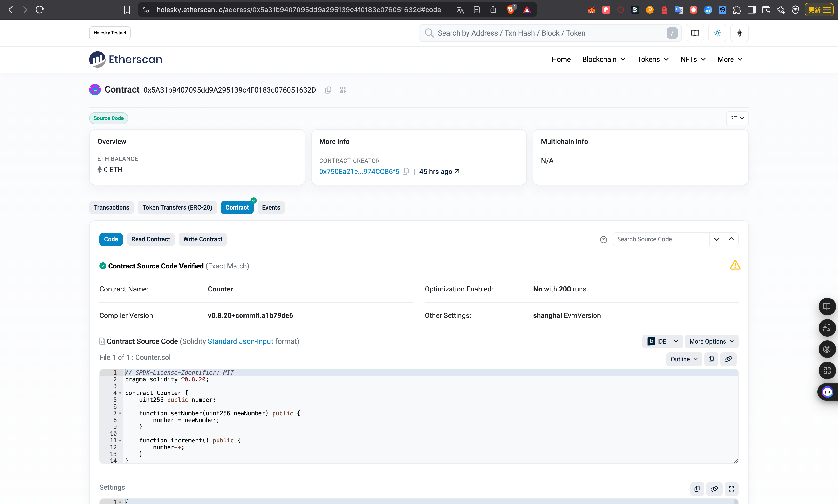The height and width of the screenshot is (504, 838).
Task: Collapse setNumber function fold on line 7
Action: (120, 413)
